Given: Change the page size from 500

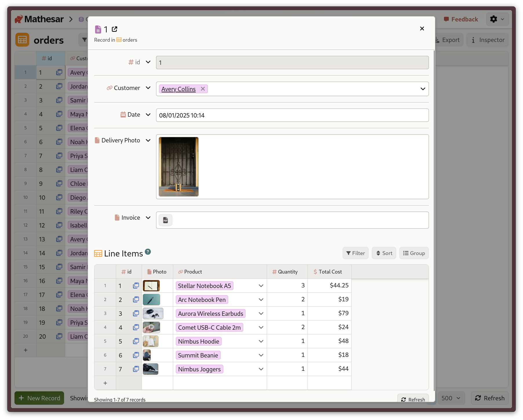Looking at the screenshot, I should 451,398.
